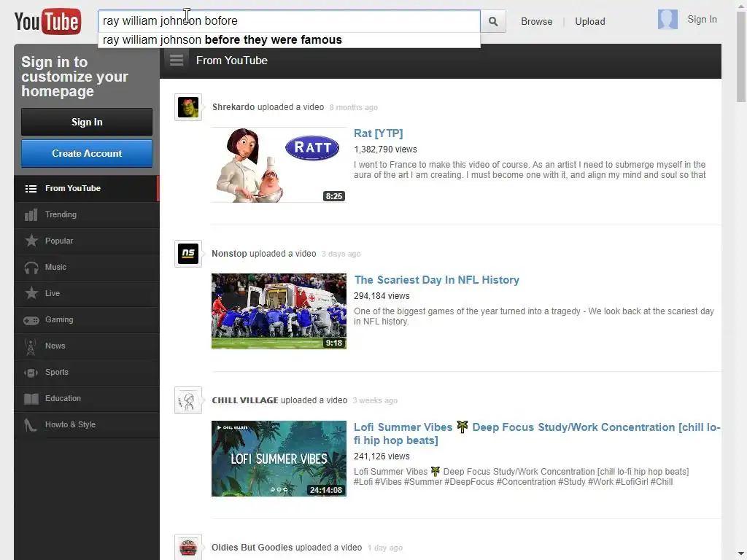
Task: Open the Gaming sidebar category
Action: [x=87, y=319]
